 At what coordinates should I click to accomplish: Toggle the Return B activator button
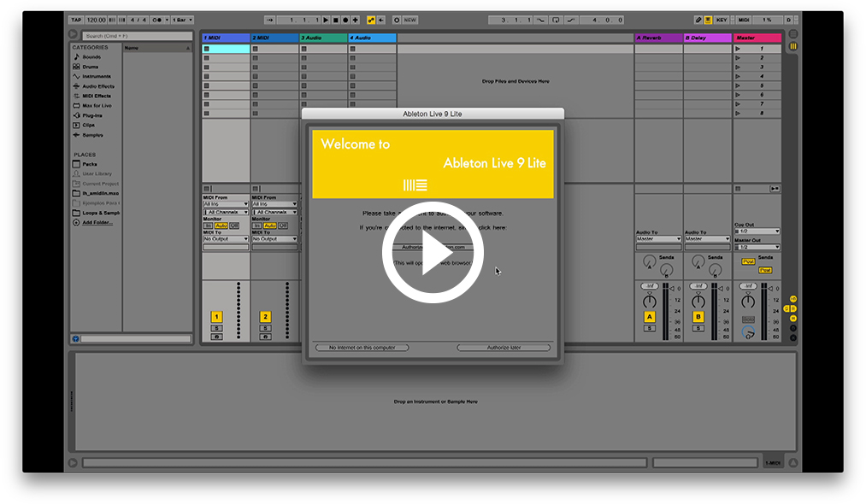(698, 317)
